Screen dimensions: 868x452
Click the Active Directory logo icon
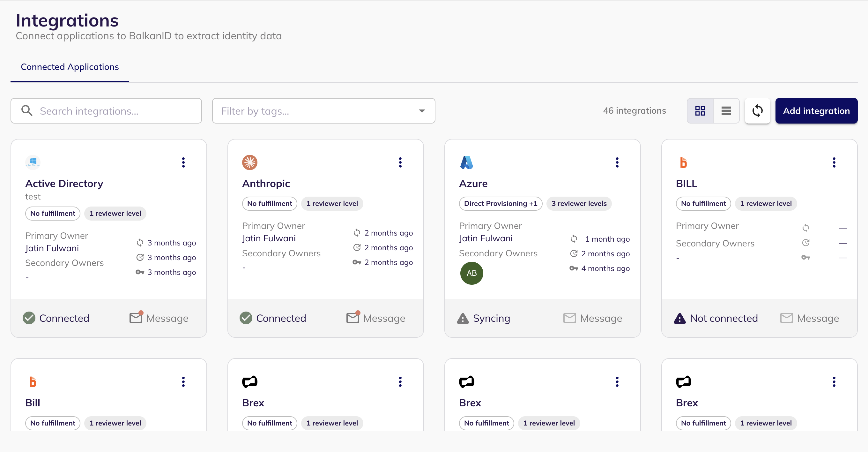pos(33,162)
